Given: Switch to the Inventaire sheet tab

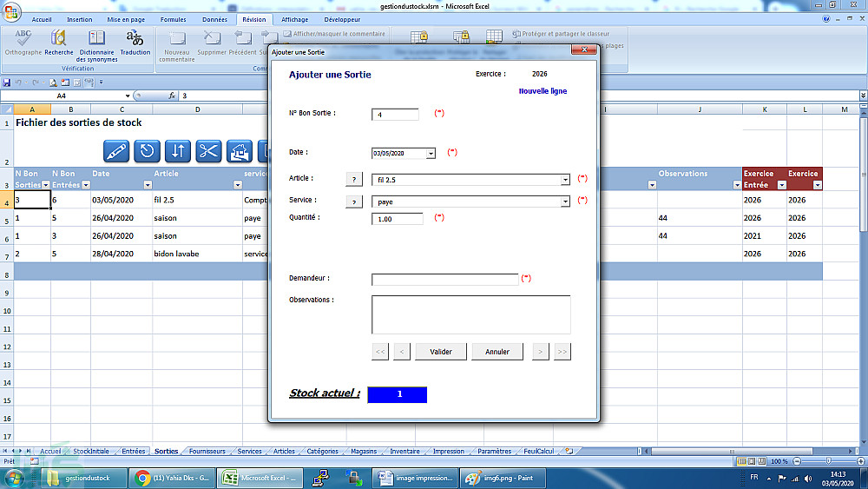Looking at the screenshot, I should tap(404, 452).
